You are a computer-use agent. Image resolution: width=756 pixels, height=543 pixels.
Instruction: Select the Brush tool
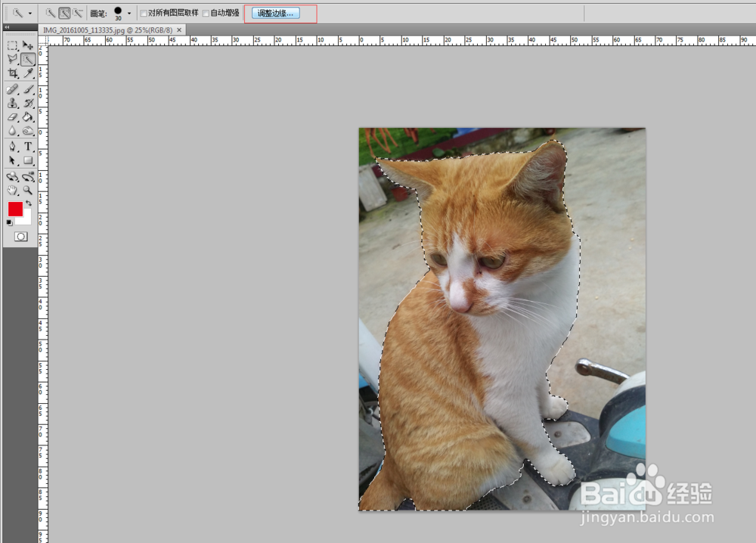click(28, 89)
